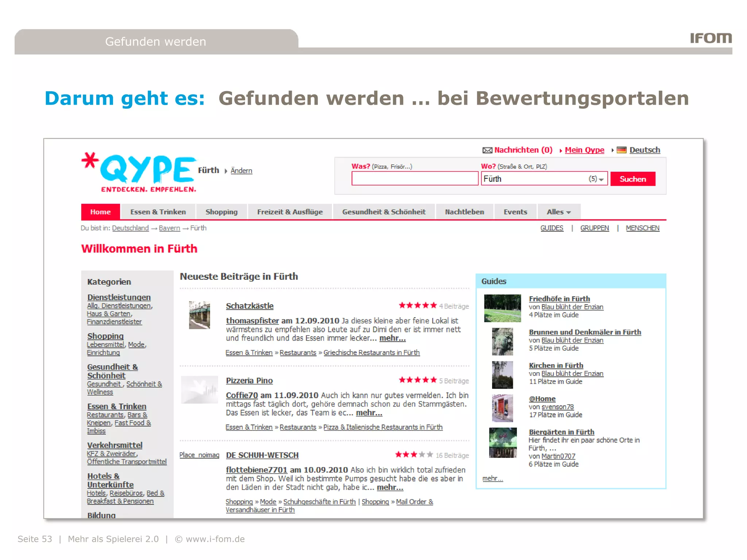Click the Deutschland breadcrumb link
The image size is (747, 560).
[130, 228]
